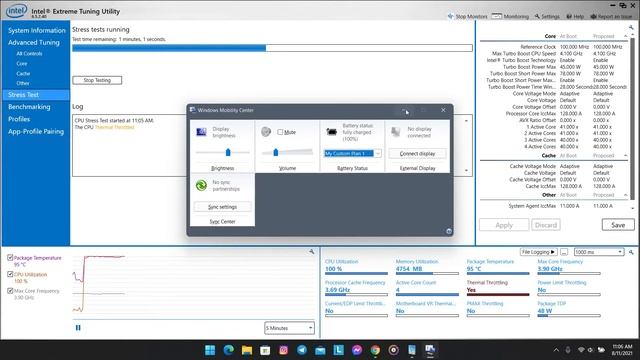The height and width of the screenshot is (360, 640).
Task: Click the stress test progress bar
Action: click(x=272, y=48)
